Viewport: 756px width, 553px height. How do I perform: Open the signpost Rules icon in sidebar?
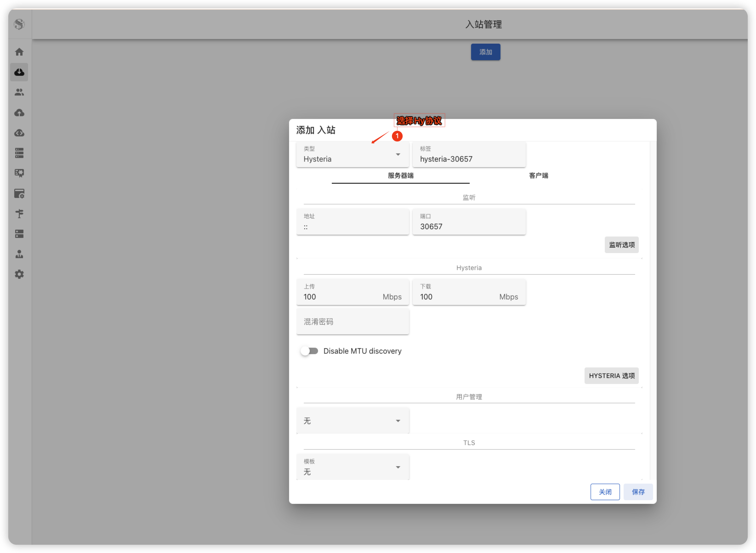pyautogui.click(x=19, y=214)
